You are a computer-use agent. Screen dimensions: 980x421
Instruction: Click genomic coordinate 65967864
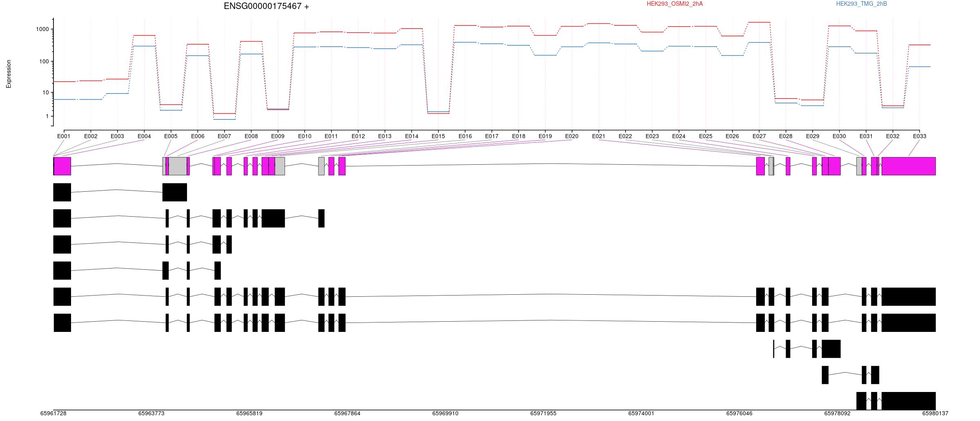click(347, 413)
